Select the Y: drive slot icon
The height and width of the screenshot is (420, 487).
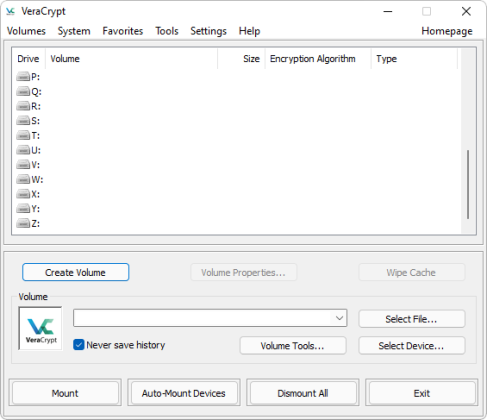point(23,209)
